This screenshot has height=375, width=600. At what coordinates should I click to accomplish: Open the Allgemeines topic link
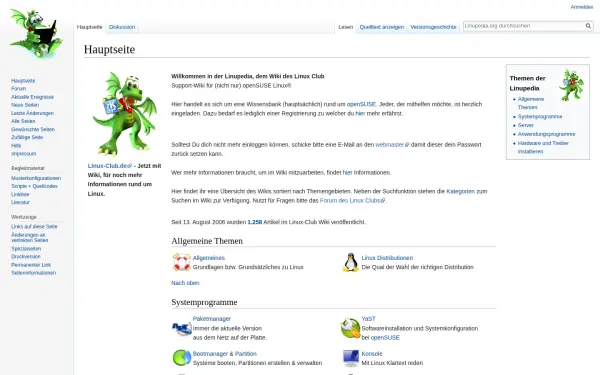[x=209, y=258]
